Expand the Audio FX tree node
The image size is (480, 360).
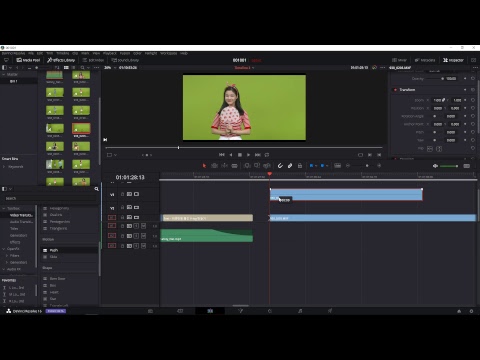(4, 269)
